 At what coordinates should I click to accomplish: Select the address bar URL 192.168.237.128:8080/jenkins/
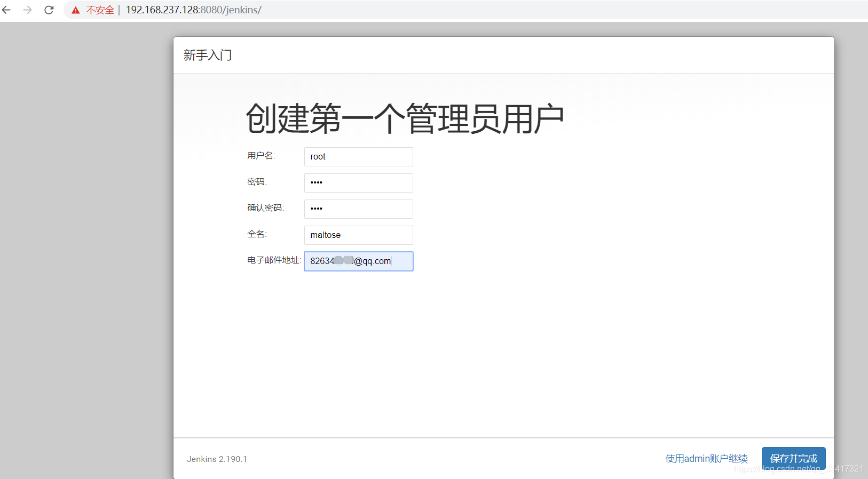click(194, 10)
